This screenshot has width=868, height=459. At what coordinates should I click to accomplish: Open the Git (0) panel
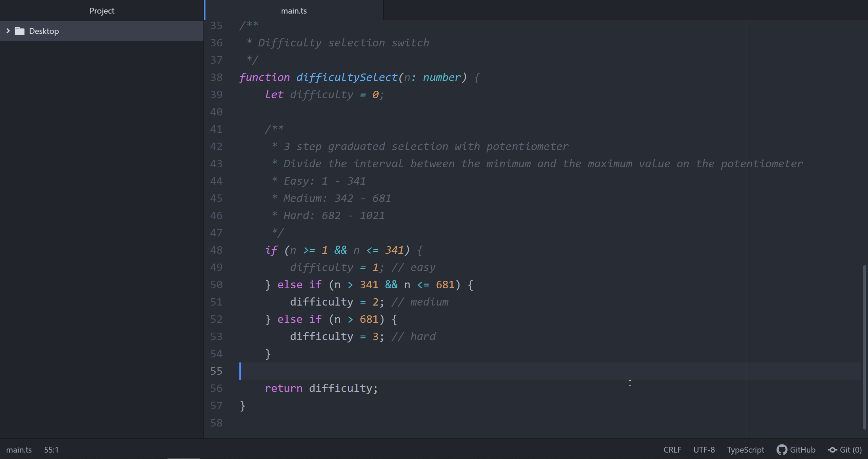[x=850, y=450]
